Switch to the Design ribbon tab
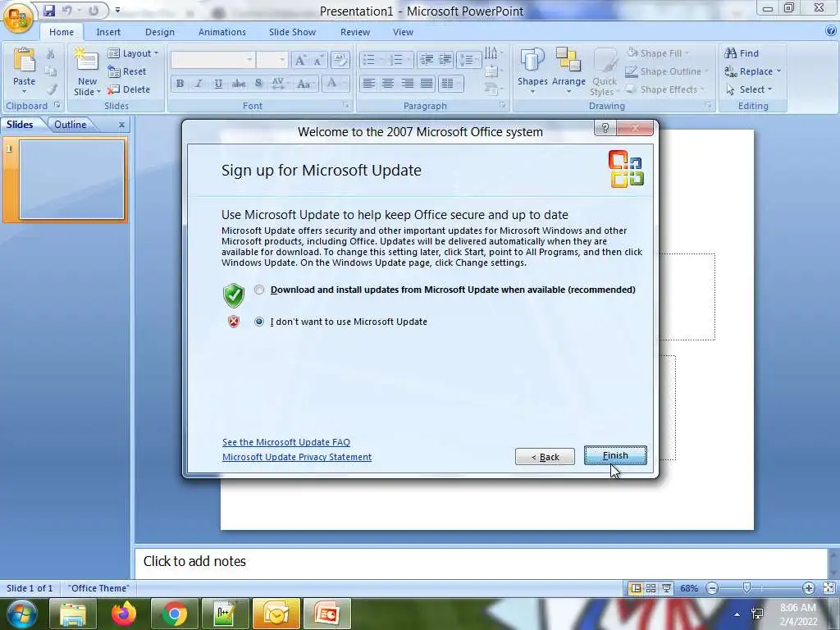The image size is (840, 630). coord(160,32)
